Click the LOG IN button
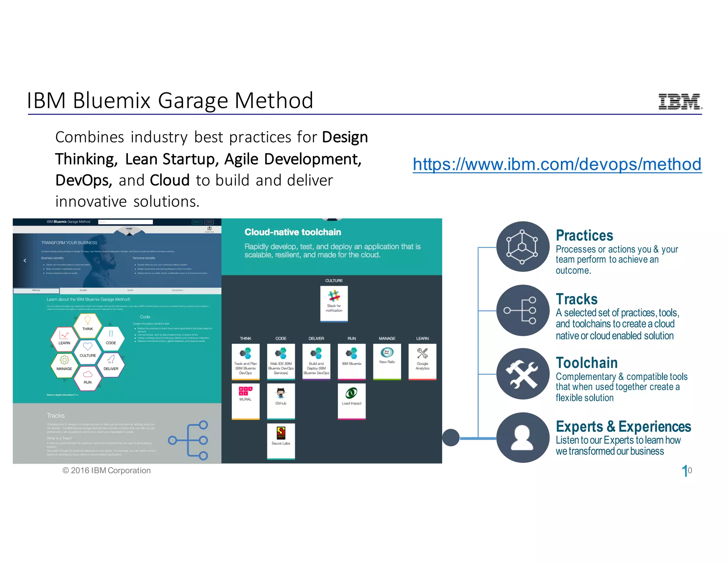 [209, 222]
